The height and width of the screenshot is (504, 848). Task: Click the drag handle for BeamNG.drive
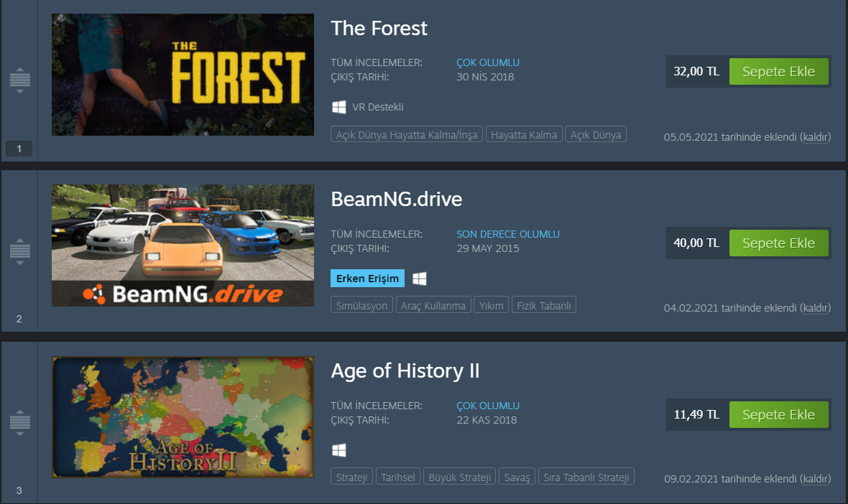tap(20, 252)
